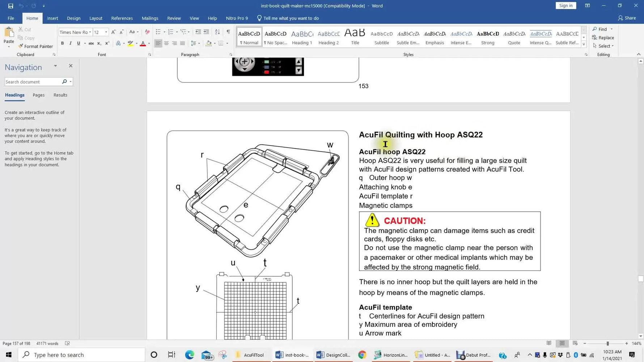
Task: Open the Pages tab in Navigation pane
Action: (x=39, y=95)
